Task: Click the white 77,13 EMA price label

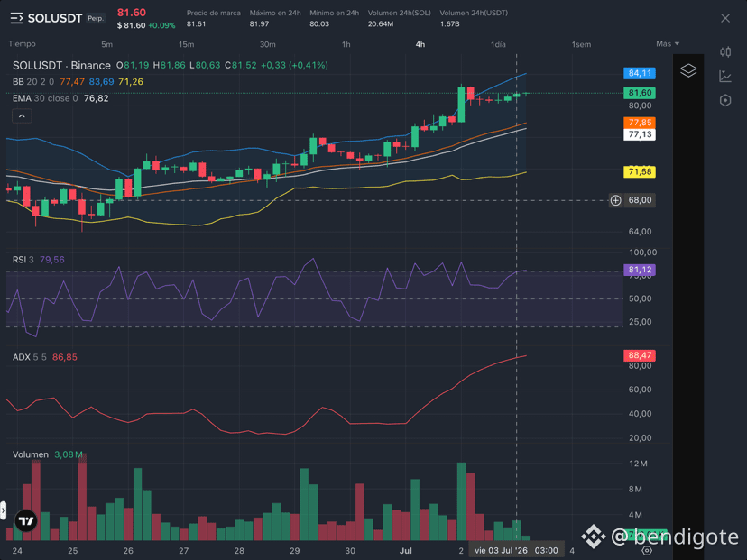Action: [x=640, y=134]
